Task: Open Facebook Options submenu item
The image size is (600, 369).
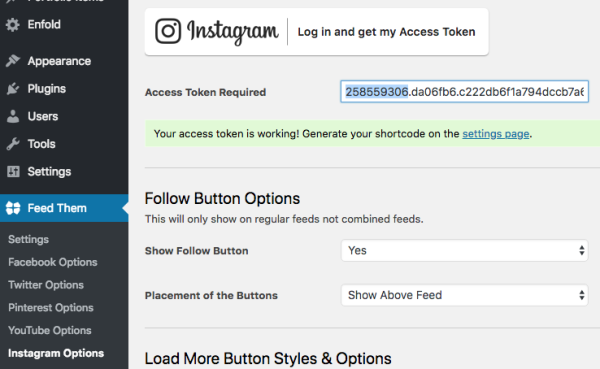Action: [x=53, y=262]
